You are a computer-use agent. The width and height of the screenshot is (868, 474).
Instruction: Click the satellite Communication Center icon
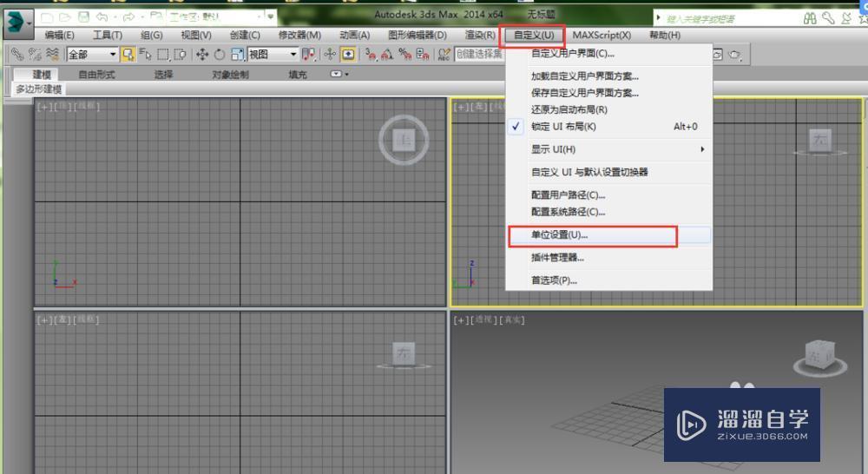coord(845,18)
